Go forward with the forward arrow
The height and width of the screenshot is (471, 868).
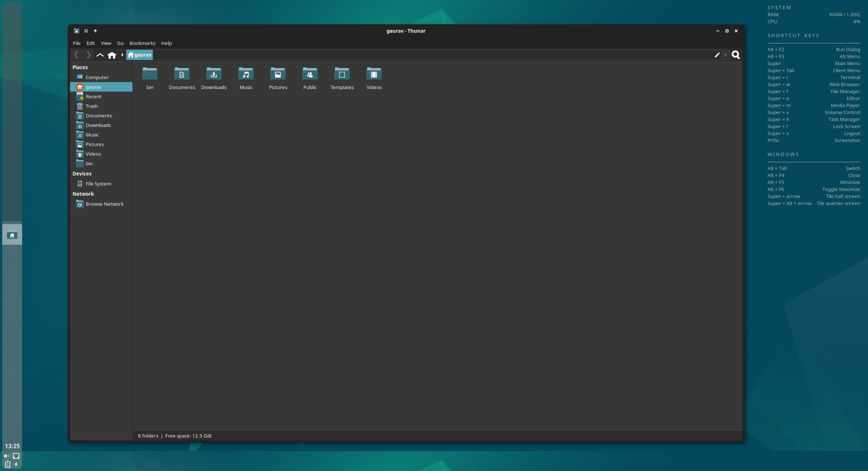89,55
